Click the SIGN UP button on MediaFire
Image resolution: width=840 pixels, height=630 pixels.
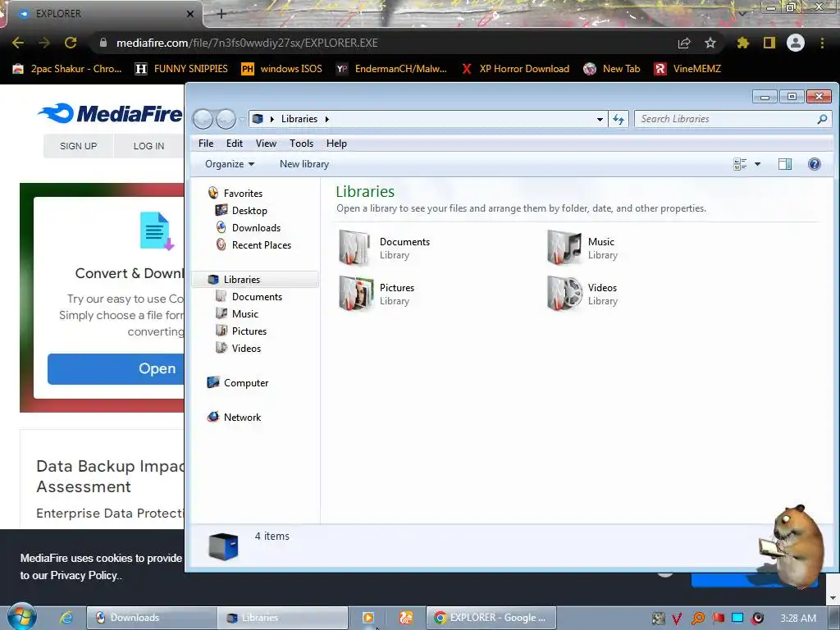coord(78,146)
